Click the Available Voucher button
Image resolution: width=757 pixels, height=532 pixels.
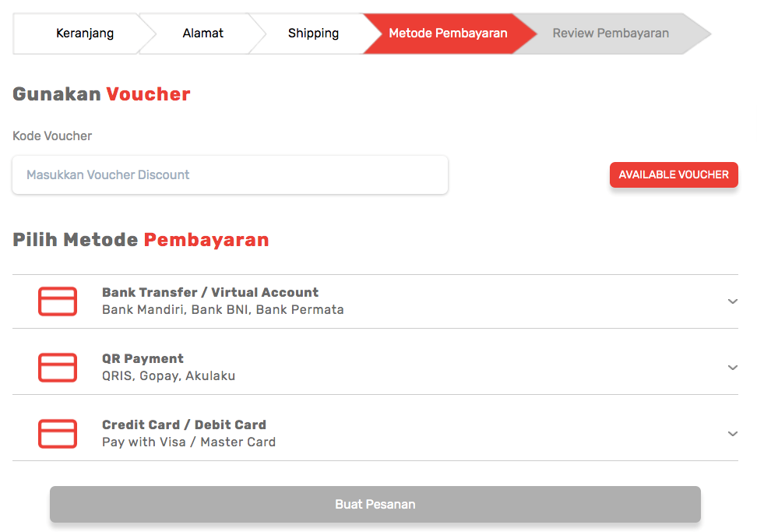point(674,174)
